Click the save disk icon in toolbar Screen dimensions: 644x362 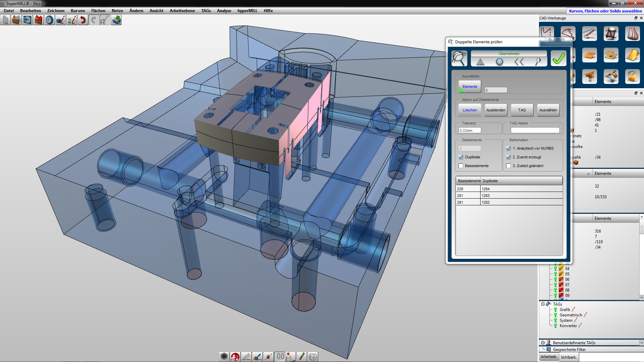coord(28,20)
